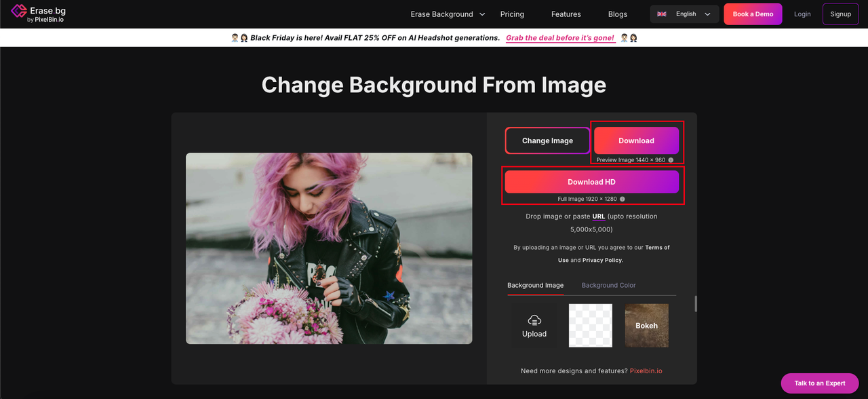Viewport: 868px width, 399px height.
Task: Click the info icon beside Full Image 1920 × 1280
Action: click(x=622, y=199)
